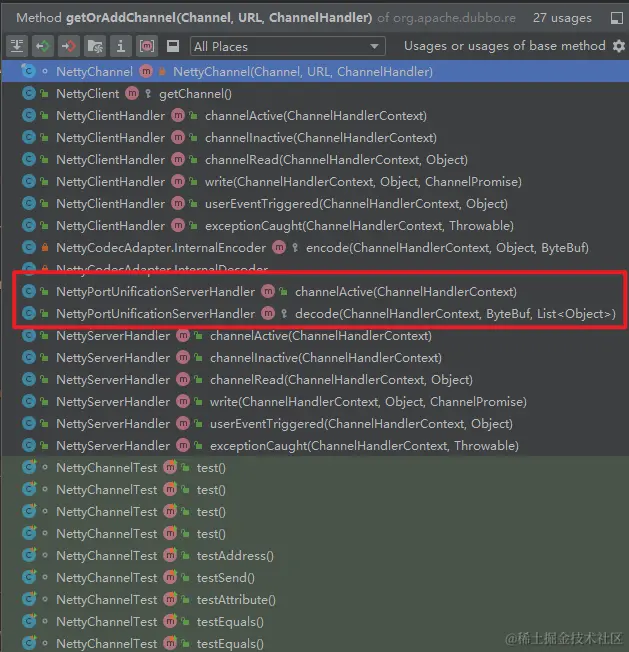The image size is (629, 652).
Task: Select NettyChannelTest testAttribute() usage
Action: (315, 600)
